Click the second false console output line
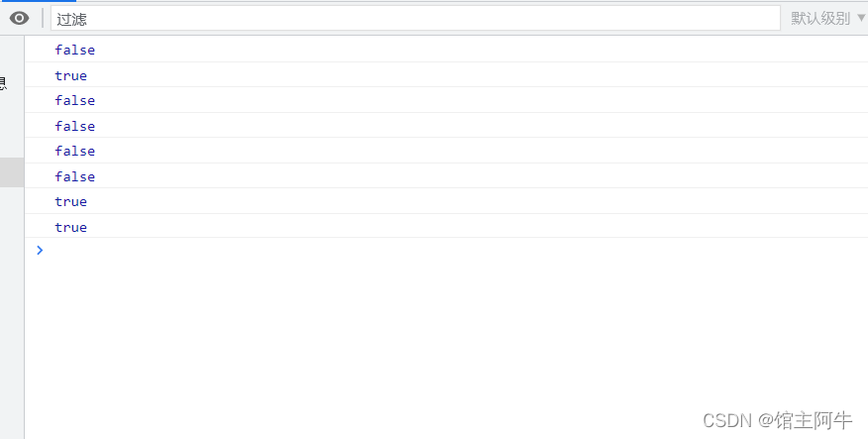The image size is (868, 439). click(446, 100)
